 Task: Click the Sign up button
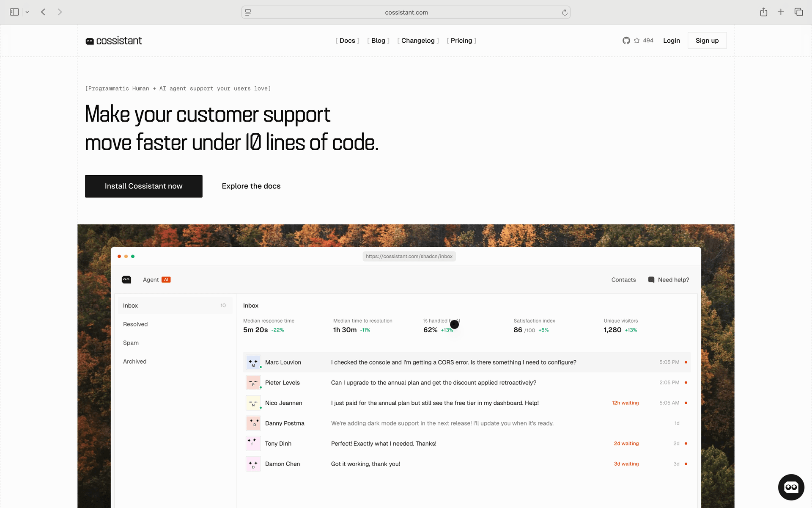[707, 41]
